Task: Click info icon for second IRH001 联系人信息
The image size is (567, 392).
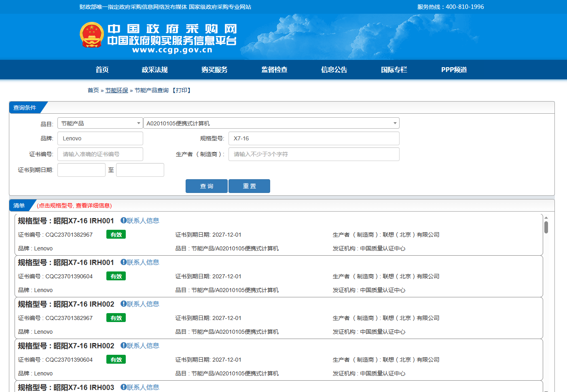Action: (123, 262)
